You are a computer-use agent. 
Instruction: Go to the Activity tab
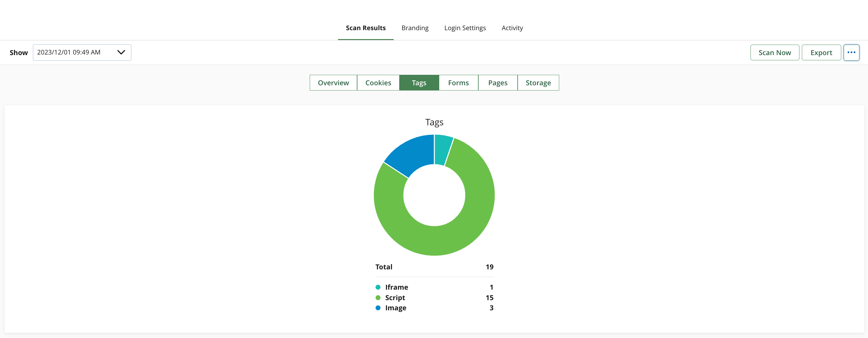pyautogui.click(x=512, y=28)
